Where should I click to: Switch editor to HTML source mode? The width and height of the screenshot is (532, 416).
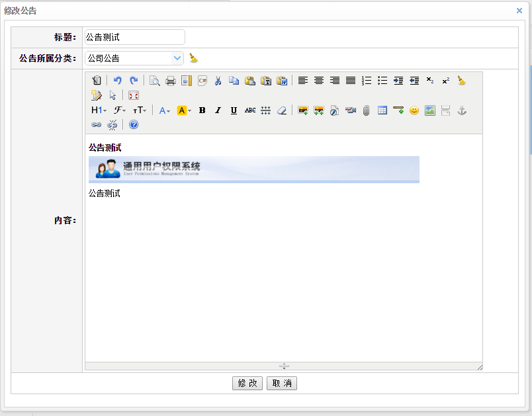point(97,80)
